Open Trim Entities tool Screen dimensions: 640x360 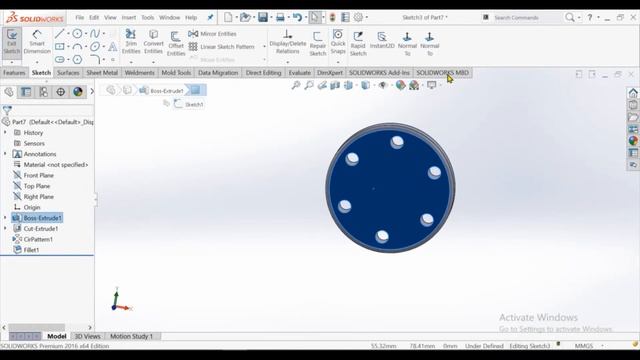[x=131, y=42]
